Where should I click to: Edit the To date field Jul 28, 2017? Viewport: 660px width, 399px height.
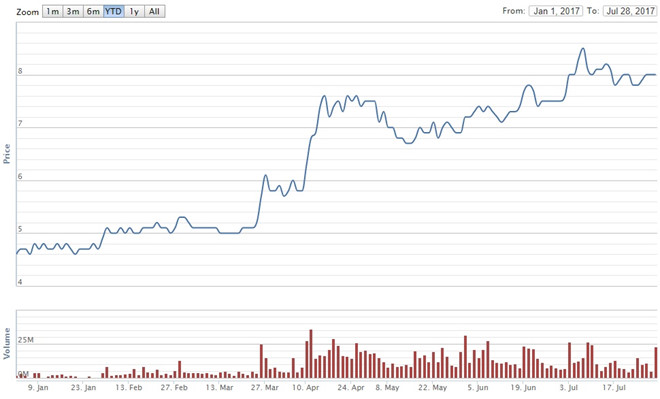(x=630, y=11)
